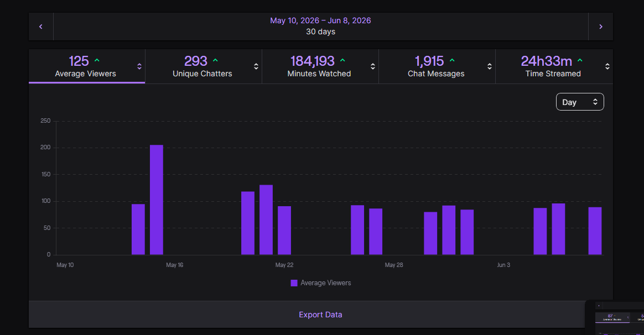Open metric selector arrows on Unique Chatters
Image resolution: width=644 pixels, height=335 pixels.
pos(256,66)
